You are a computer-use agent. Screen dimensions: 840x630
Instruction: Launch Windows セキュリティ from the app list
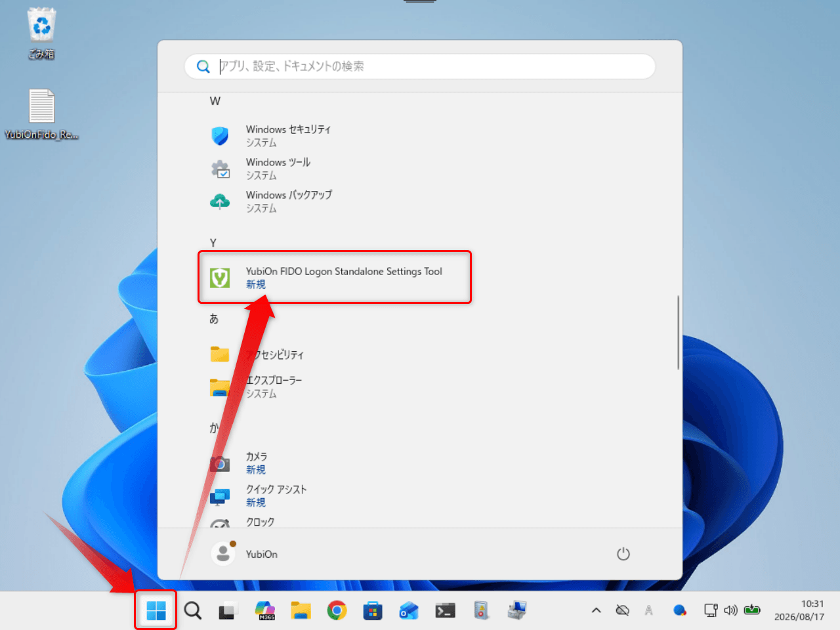coord(289,136)
